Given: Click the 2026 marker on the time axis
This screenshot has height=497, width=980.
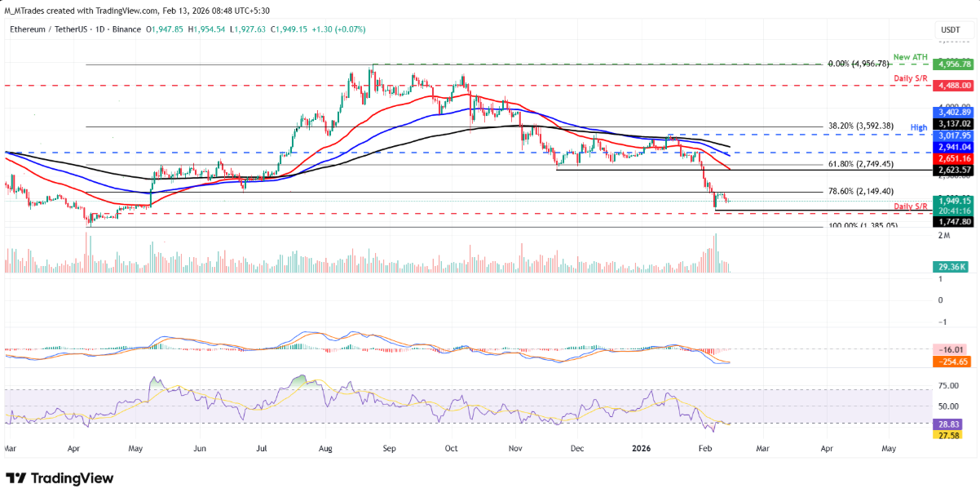Looking at the screenshot, I should click(641, 448).
